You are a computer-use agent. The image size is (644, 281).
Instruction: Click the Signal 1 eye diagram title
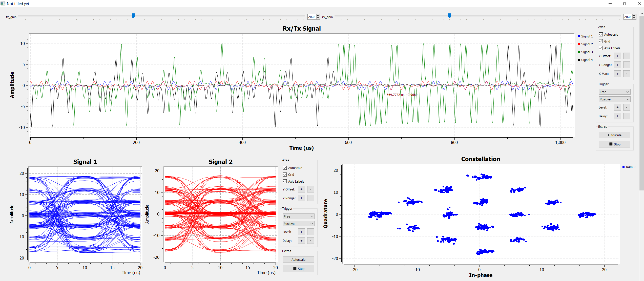coord(85,162)
